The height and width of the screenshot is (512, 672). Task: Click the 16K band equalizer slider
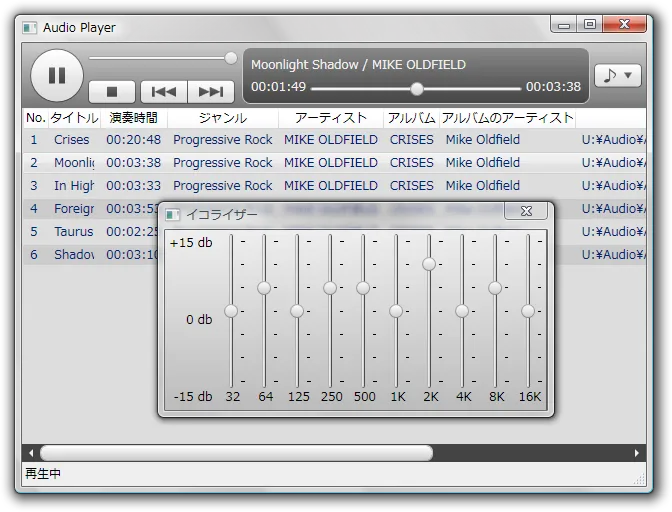click(x=528, y=311)
